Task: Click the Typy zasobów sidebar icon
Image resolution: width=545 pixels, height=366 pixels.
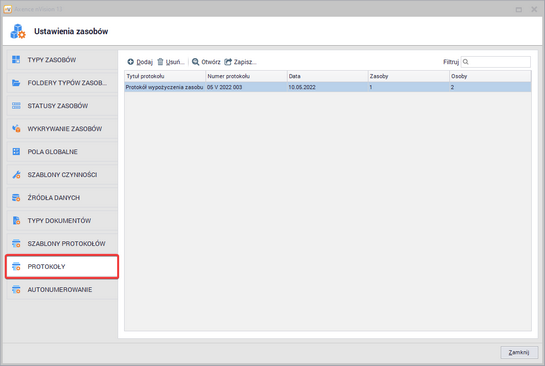Action: [16, 60]
